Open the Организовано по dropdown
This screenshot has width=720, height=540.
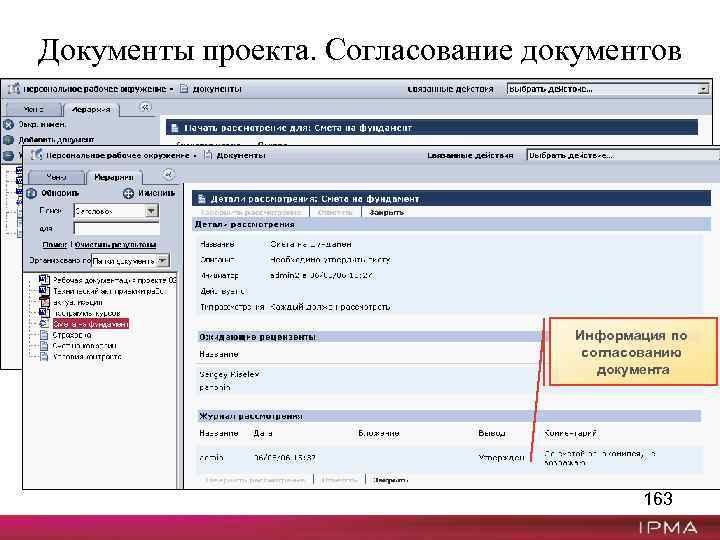163,261
